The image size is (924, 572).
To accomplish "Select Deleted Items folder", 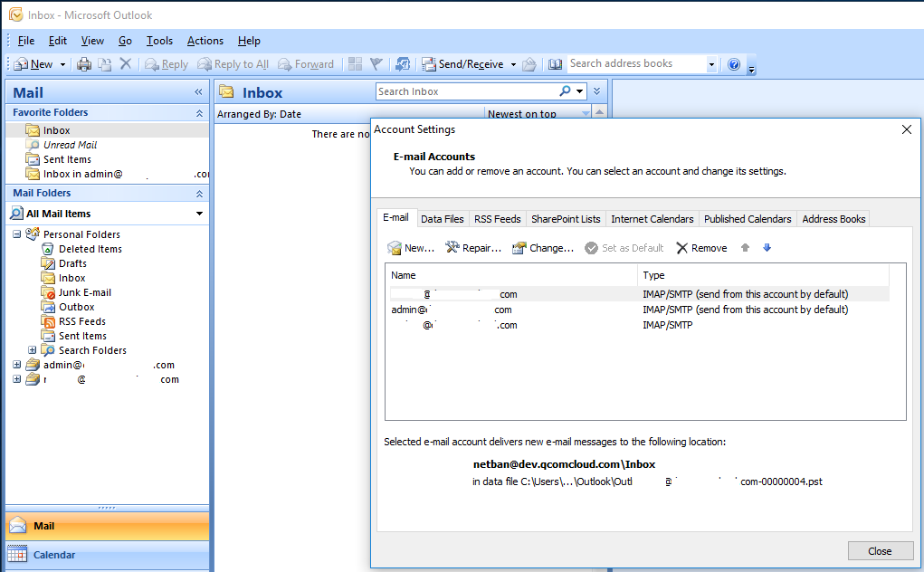I will tap(90, 249).
